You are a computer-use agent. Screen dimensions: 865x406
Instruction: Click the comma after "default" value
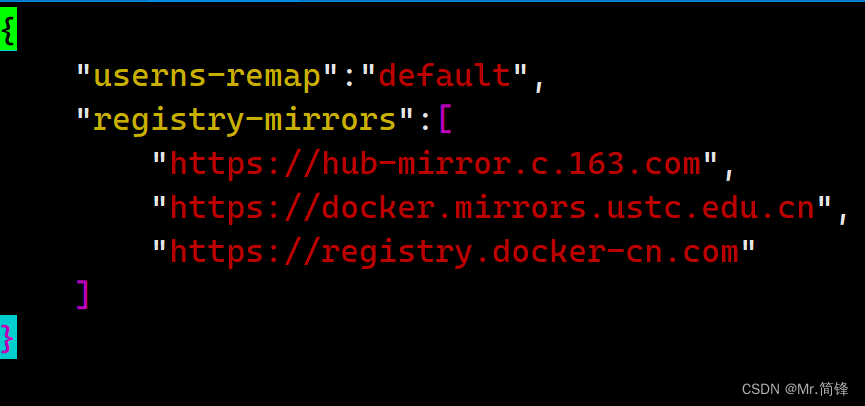tap(539, 84)
